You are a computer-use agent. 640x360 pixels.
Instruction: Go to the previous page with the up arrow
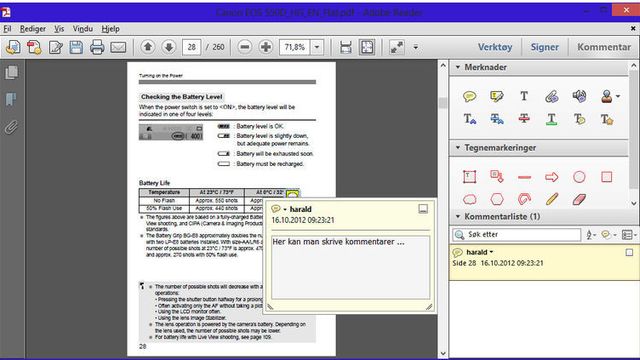(x=148, y=47)
